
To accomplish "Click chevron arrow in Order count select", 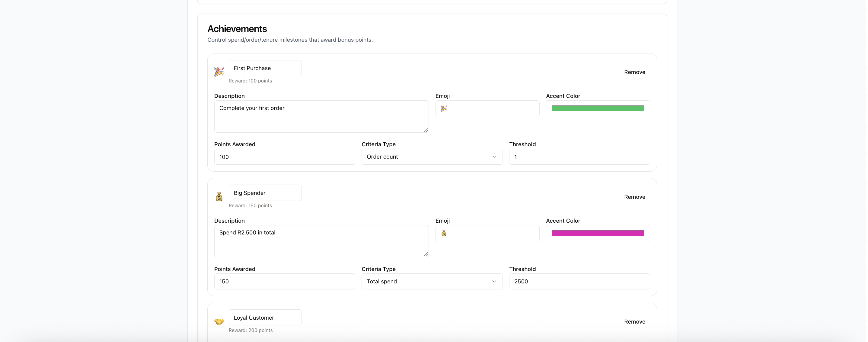I will pos(494,156).
